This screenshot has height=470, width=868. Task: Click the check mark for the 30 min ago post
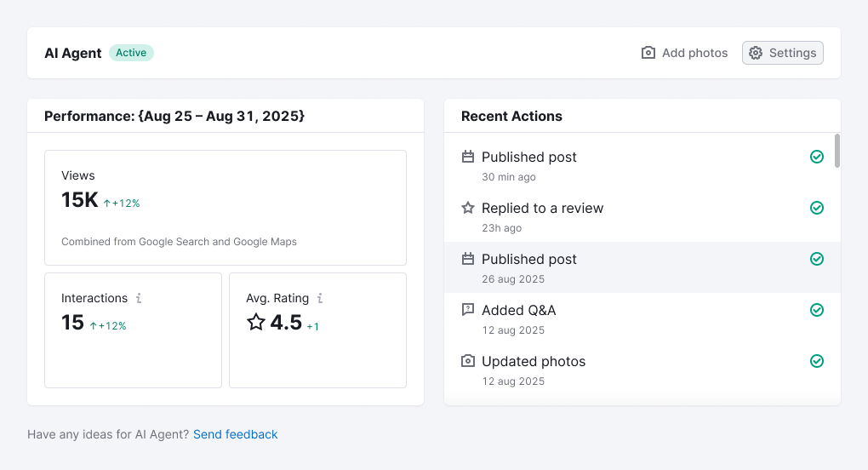point(817,157)
